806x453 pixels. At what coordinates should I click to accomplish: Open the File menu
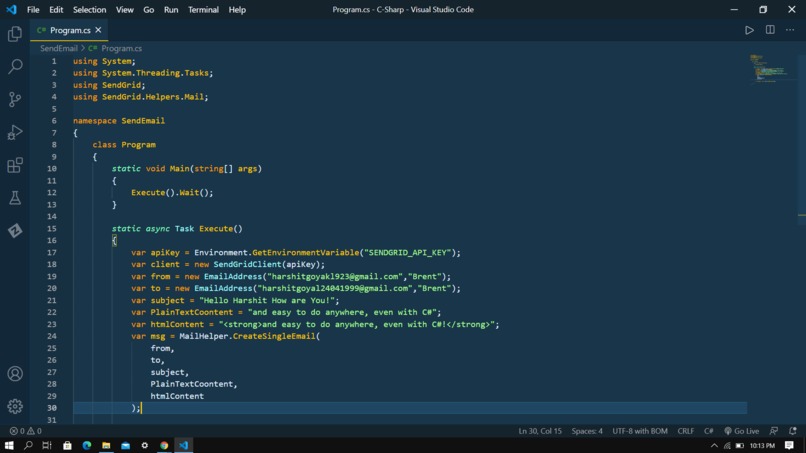coord(33,9)
